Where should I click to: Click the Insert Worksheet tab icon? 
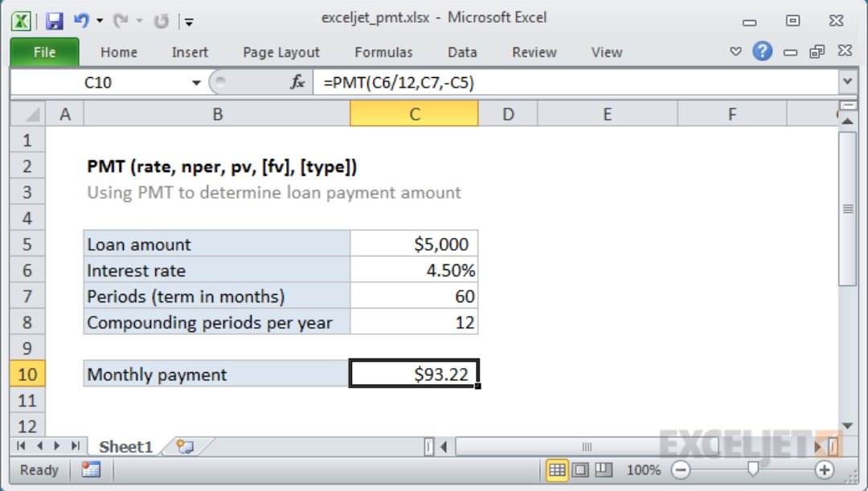tap(185, 446)
